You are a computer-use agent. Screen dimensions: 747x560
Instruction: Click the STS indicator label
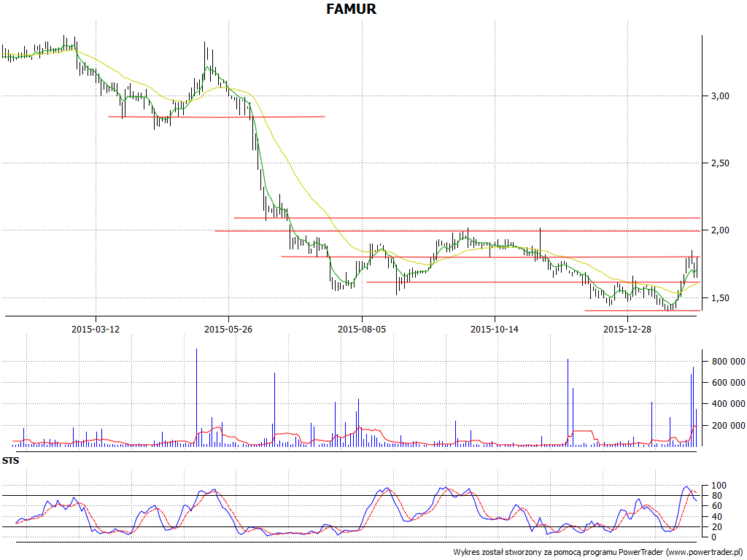point(10,461)
